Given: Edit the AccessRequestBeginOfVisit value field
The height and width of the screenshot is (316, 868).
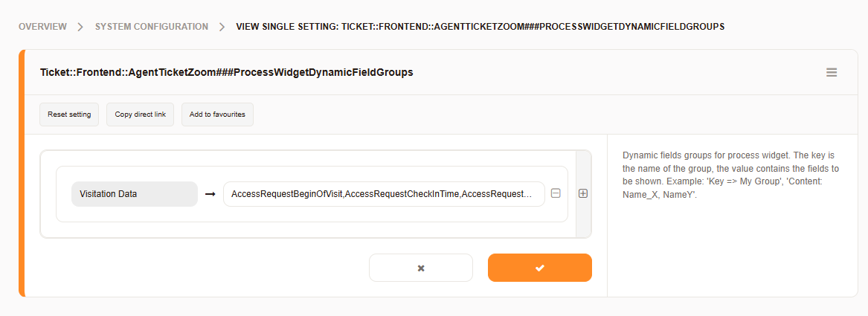Looking at the screenshot, I should pos(383,194).
